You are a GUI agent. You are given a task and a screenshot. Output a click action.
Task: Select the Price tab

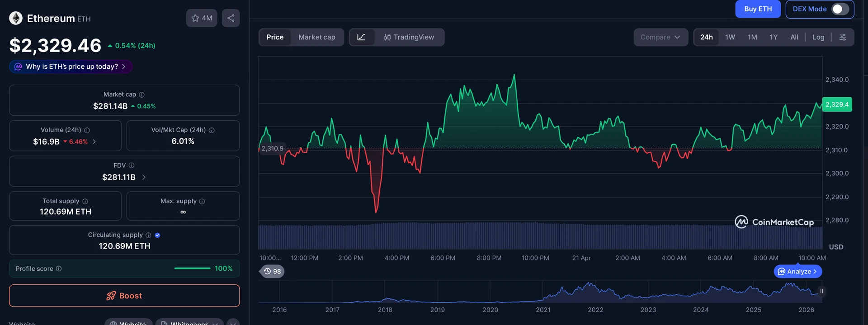(275, 37)
